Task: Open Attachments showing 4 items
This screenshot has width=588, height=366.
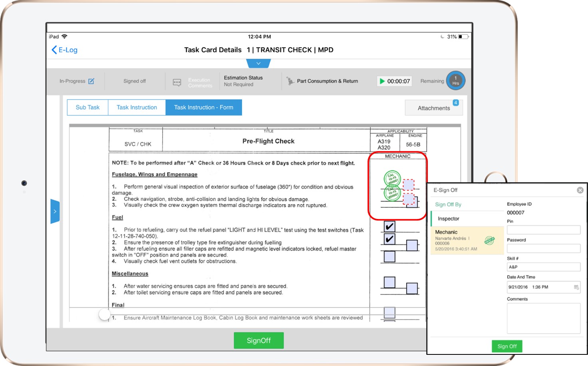Action: tap(434, 108)
